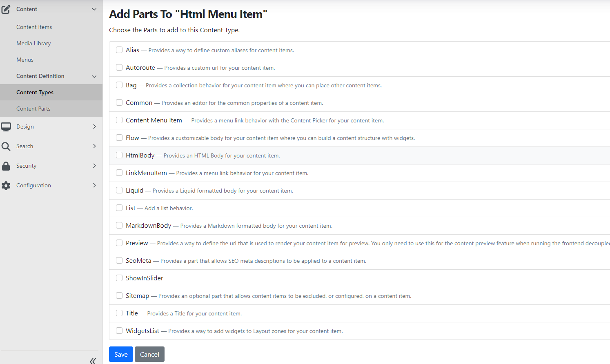Image resolution: width=610 pixels, height=364 pixels.
Task: Expand the Configuration section
Action: click(x=94, y=185)
